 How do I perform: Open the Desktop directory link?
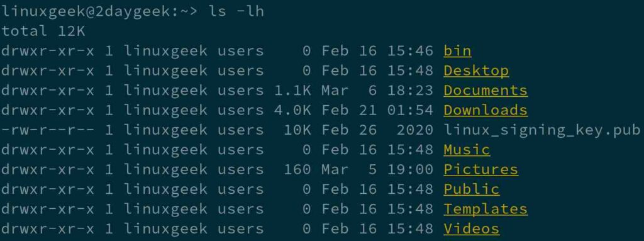coord(476,70)
